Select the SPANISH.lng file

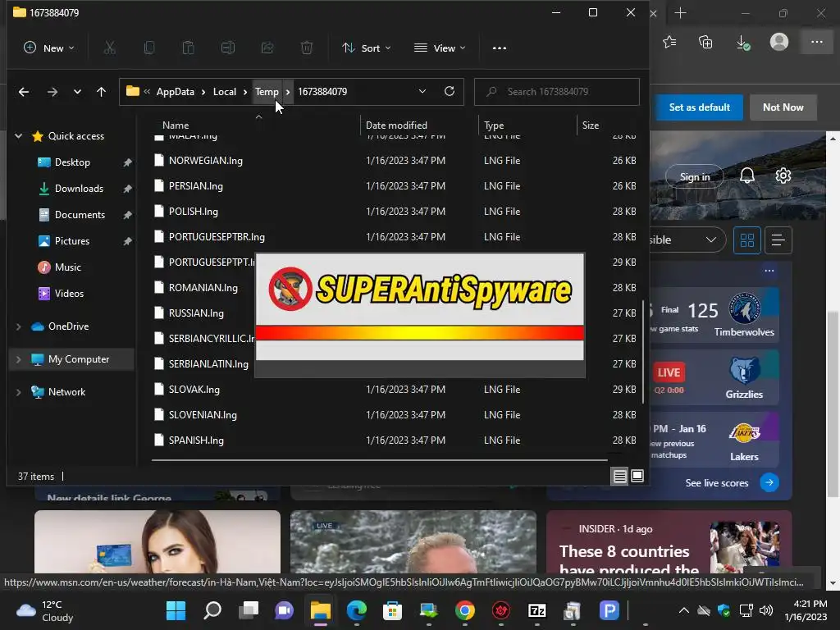click(196, 441)
